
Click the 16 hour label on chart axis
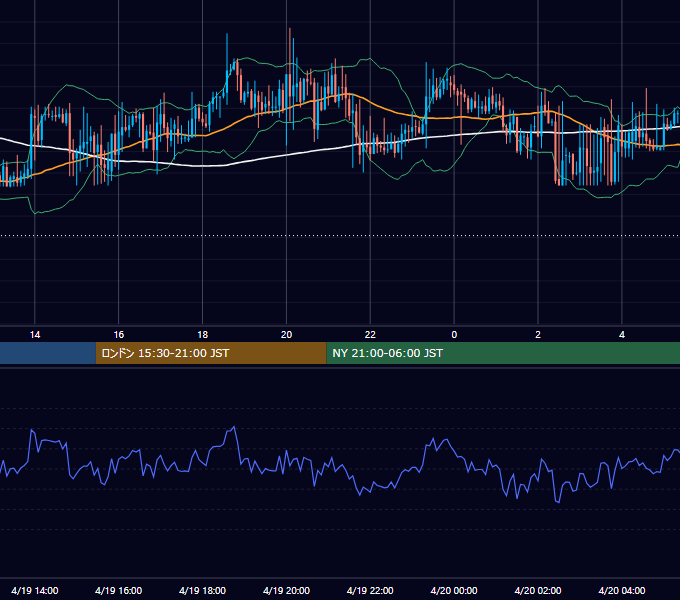click(118, 335)
